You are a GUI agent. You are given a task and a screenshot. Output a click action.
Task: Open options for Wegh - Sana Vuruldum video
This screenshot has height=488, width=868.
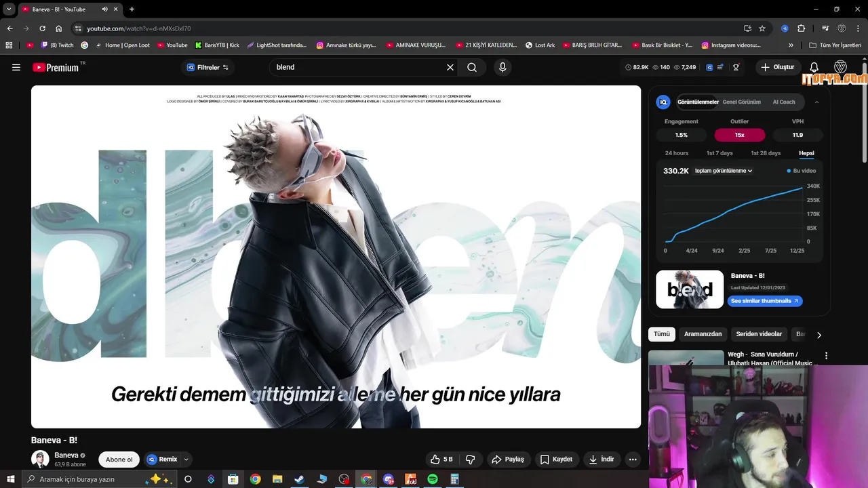[826, 355]
